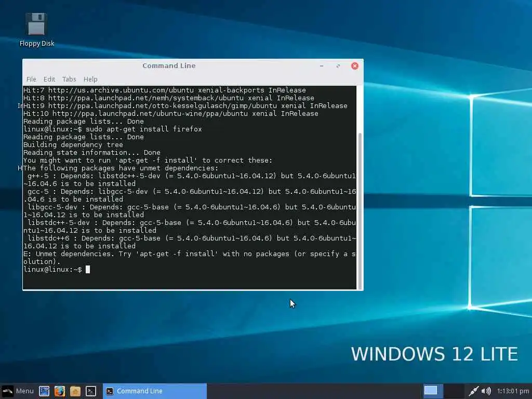Select the Command Line taskbar button
The height and width of the screenshot is (399, 532).
coord(155,391)
